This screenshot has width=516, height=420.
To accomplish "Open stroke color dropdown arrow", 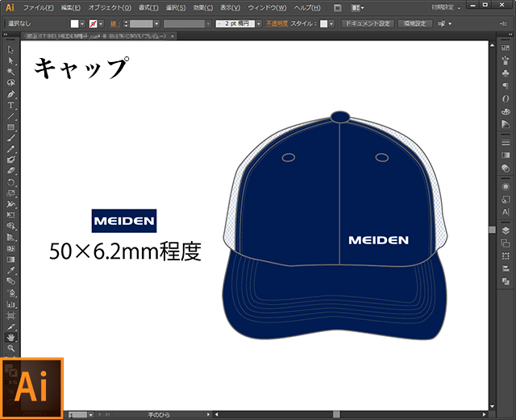I will pyautogui.click(x=101, y=23).
